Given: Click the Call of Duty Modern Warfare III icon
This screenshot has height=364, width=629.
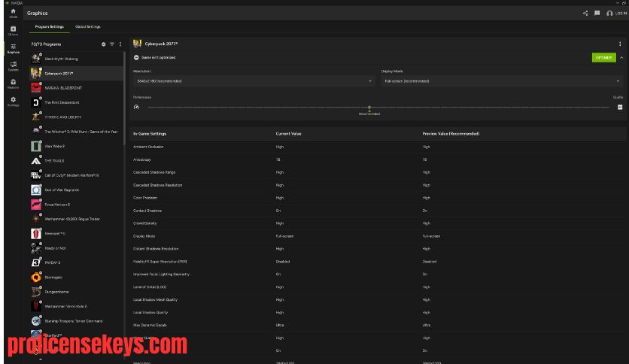Looking at the screenshot, I should pyautogui.click(x=36, y=175).
